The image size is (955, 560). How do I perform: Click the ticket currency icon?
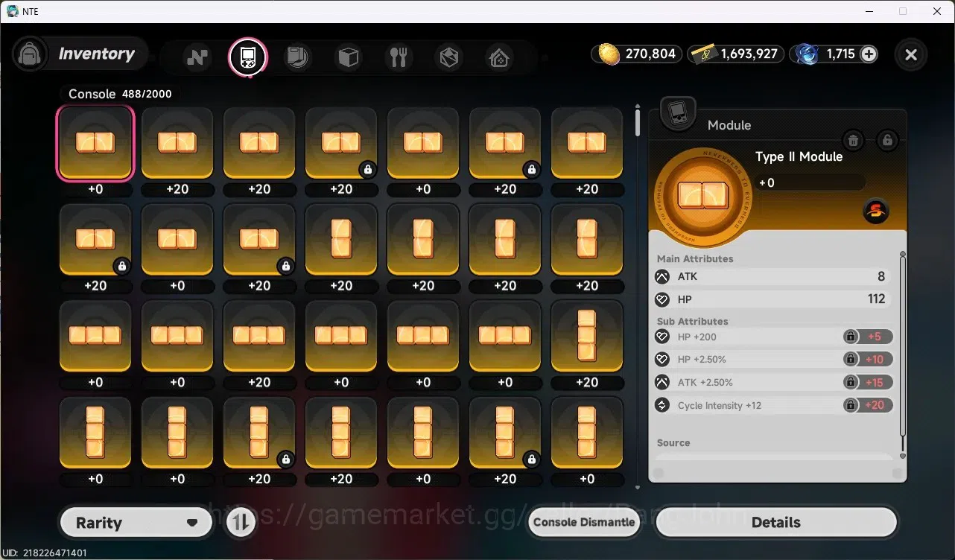[x=702, y=54]
